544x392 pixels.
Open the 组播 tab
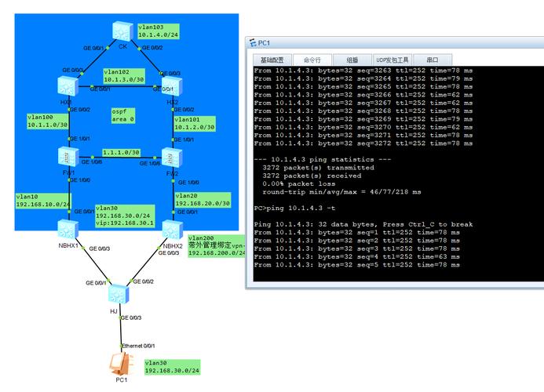pyautogui.click(x=352, y=60)
